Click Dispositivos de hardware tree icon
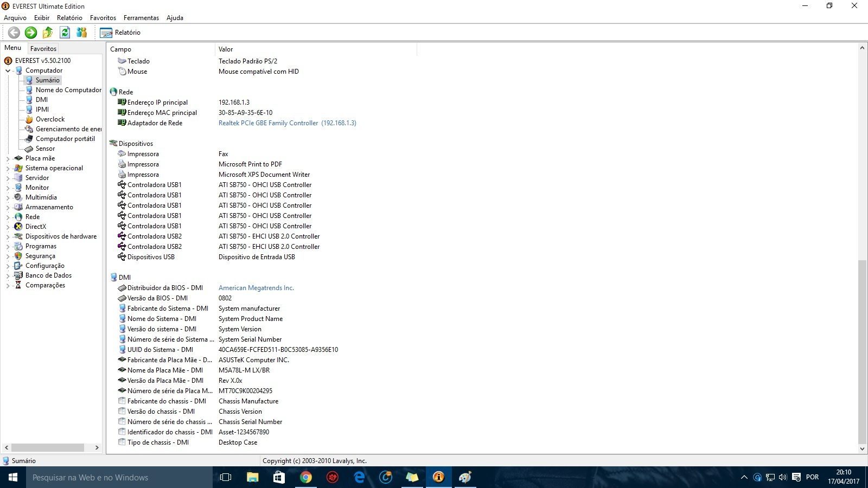 pyautogui.click(x=18, y=236)
